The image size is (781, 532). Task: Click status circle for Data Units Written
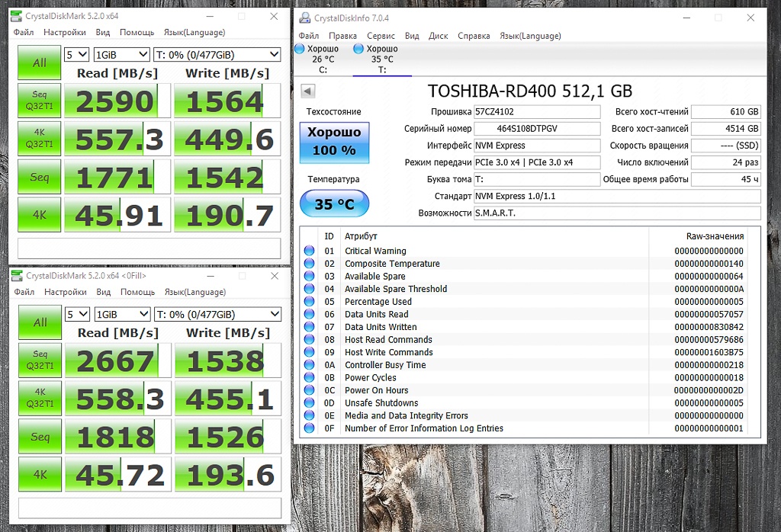(x=310, y=327)
